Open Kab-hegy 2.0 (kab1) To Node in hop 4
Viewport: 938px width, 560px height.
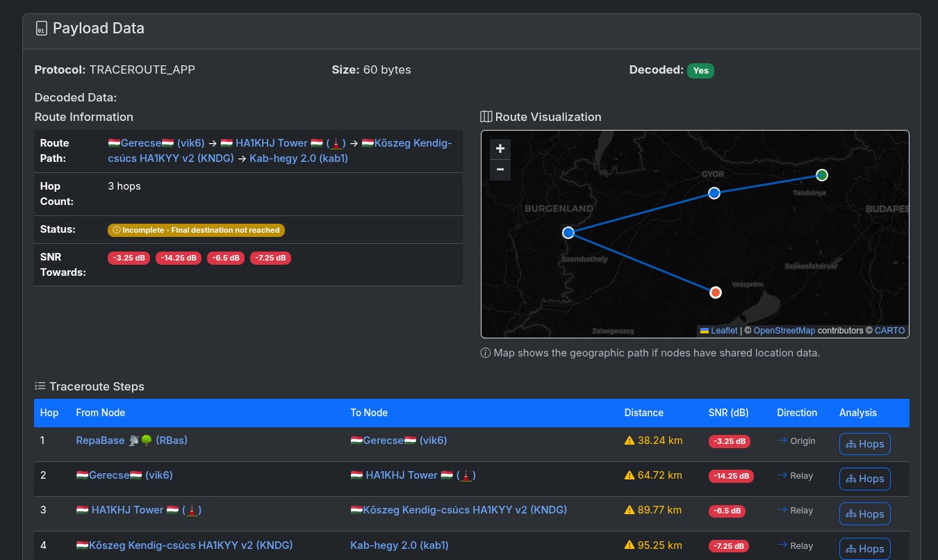click(x=400, y=545)
